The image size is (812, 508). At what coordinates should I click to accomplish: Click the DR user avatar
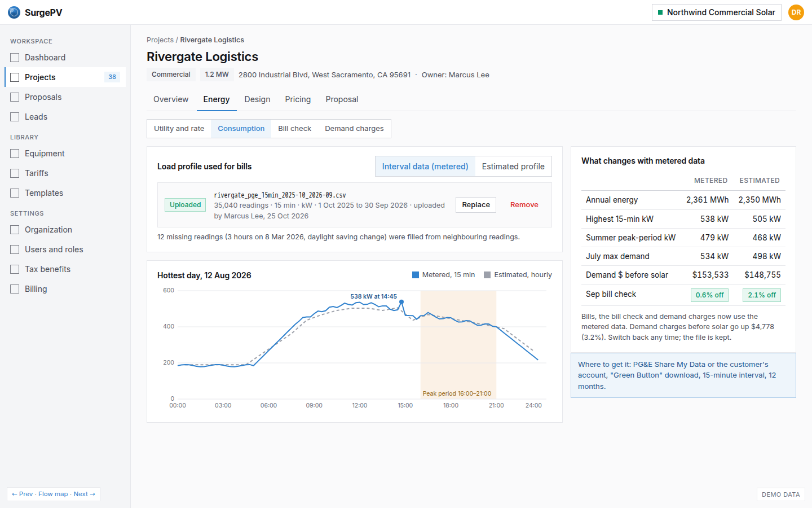coord(796,12)
